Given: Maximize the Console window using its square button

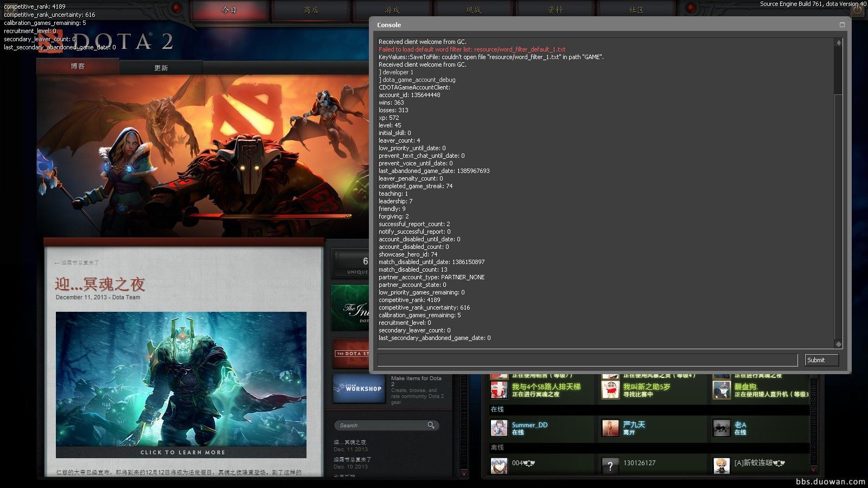Looking at the screenshot, I should point(842,25).
